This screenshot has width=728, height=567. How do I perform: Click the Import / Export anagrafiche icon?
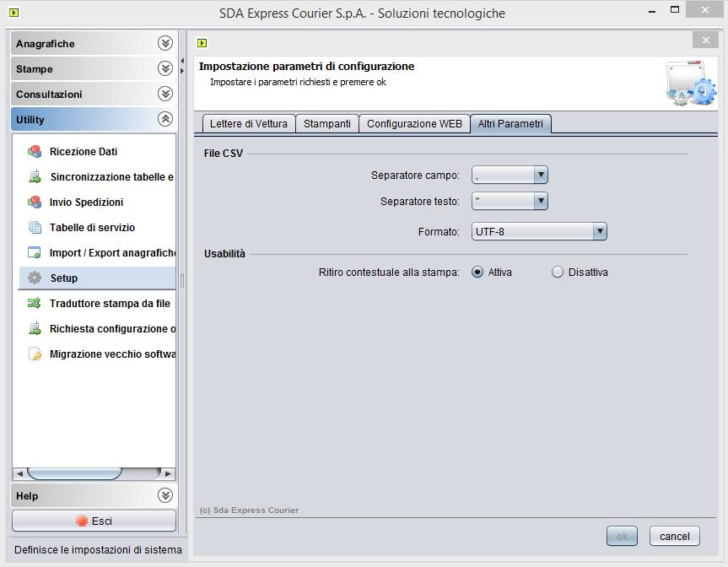pos(35,252)
